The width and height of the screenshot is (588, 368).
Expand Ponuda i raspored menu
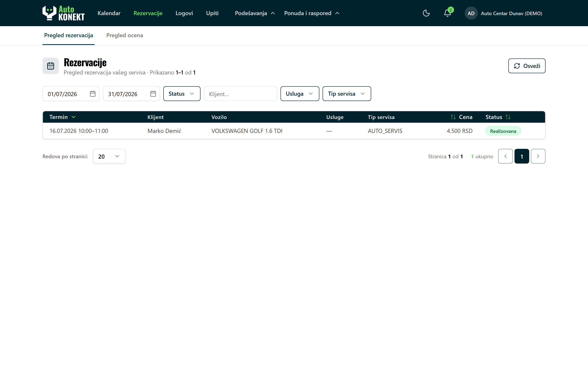point(312,13)
